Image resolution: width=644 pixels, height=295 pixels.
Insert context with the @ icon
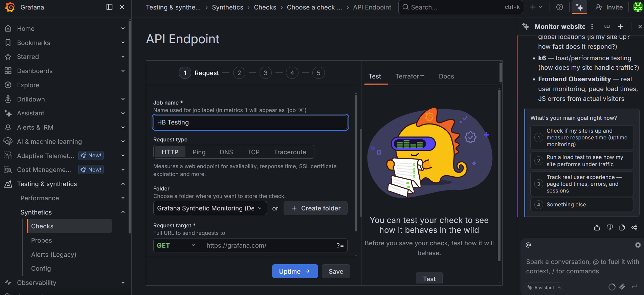(x=528, y=245)
